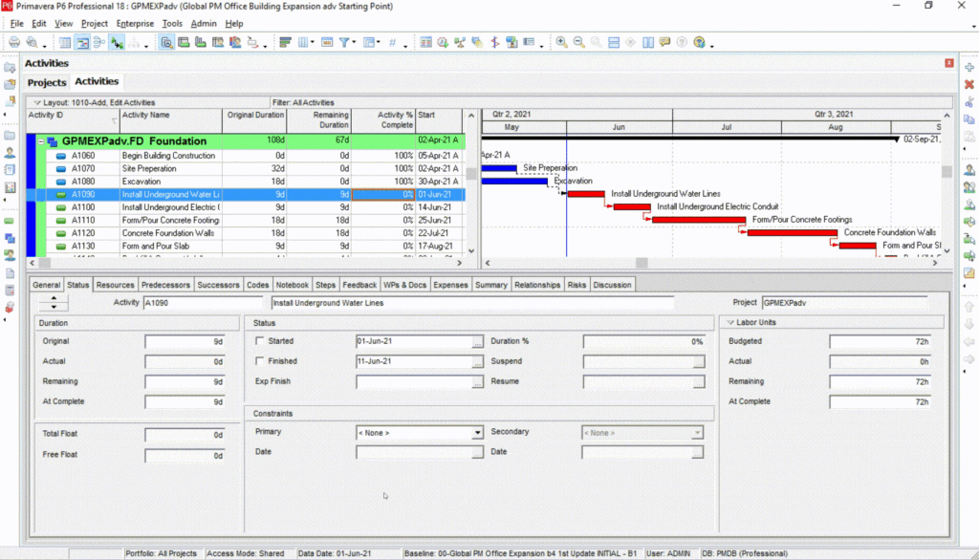Open the online help globe icon

[x=699, y=42]
